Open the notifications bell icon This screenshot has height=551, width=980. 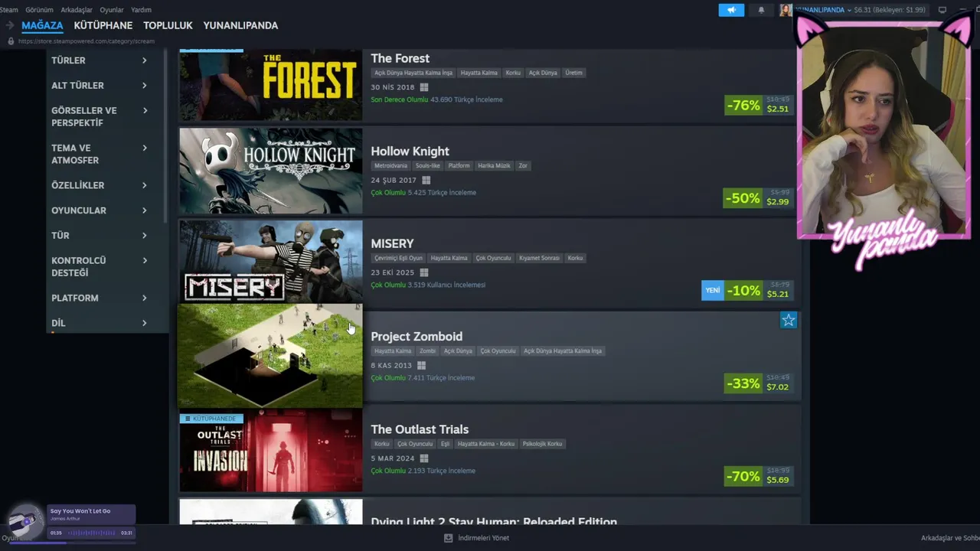point(761,10)
